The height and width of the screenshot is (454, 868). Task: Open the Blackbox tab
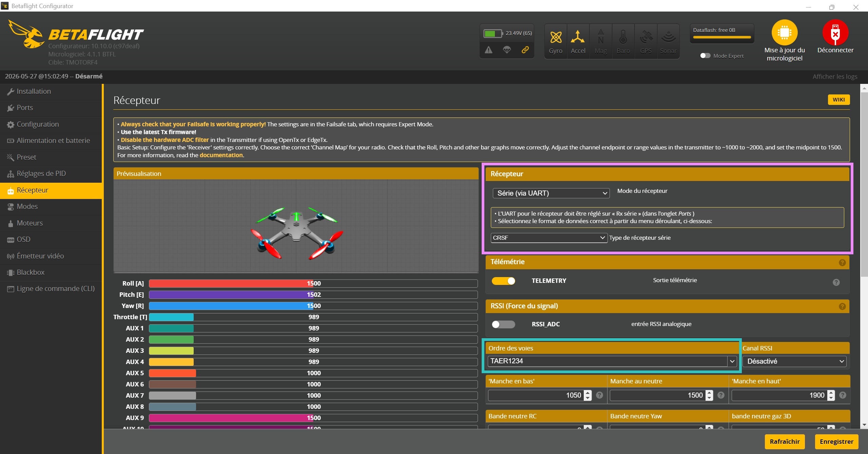click(51, 272)
